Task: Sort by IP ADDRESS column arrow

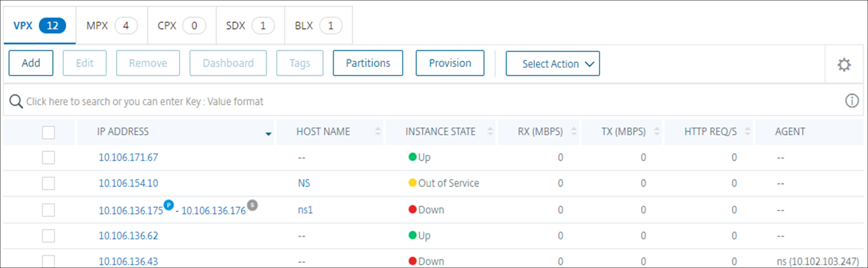Action: pyautogui.click(x=268, y=134)
